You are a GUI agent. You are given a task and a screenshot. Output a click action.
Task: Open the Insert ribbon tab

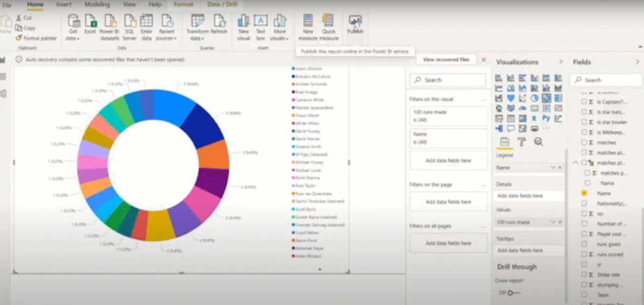(x=64, y=4)
